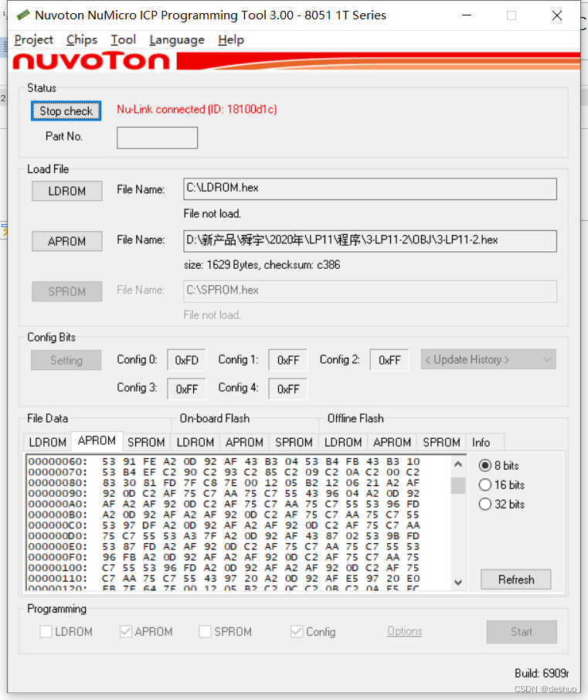Switch to File Data LDROM tab
588x700 pixels.
(x=47, y=442)
